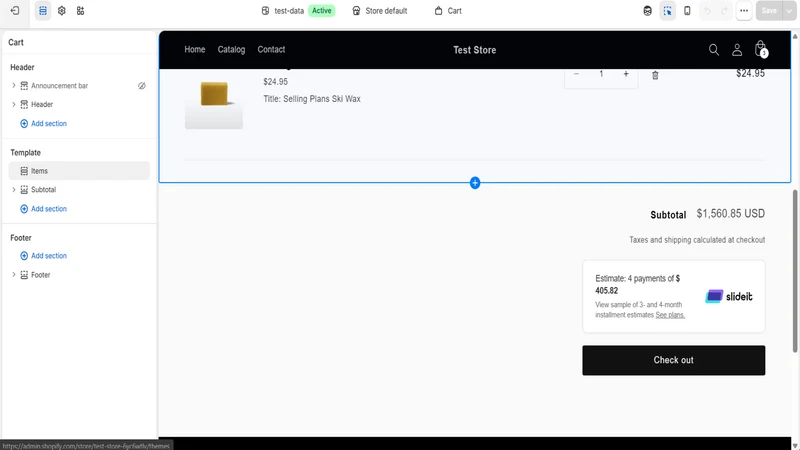The height and width of the screenshot is (450, 800).
Task: Expand the Footer section chevron
Action: [14, 274]
